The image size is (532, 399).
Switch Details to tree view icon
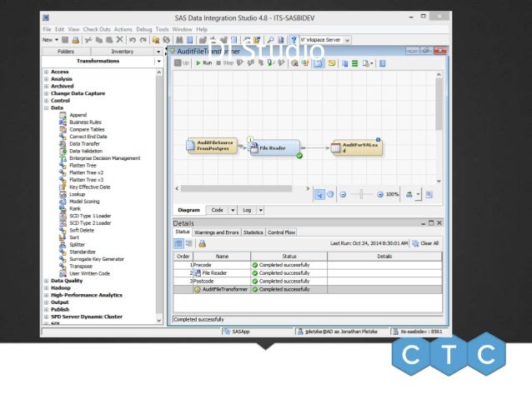189,243
